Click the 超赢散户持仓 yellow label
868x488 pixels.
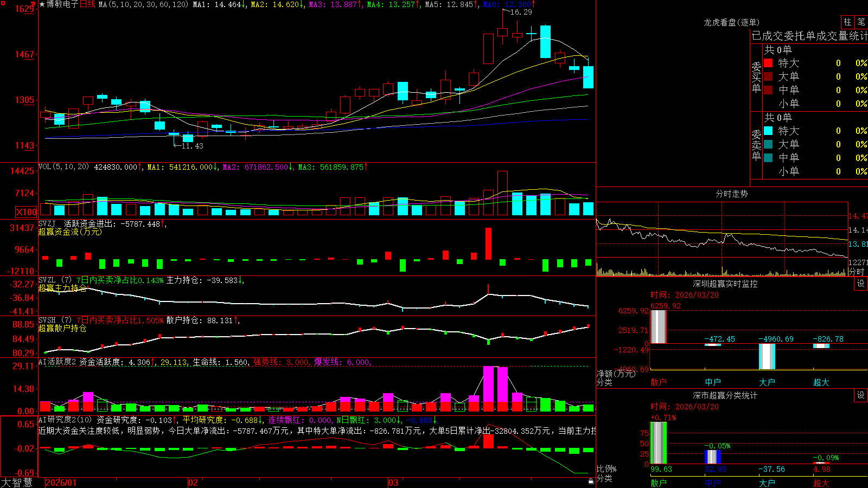tap(62, 328)
